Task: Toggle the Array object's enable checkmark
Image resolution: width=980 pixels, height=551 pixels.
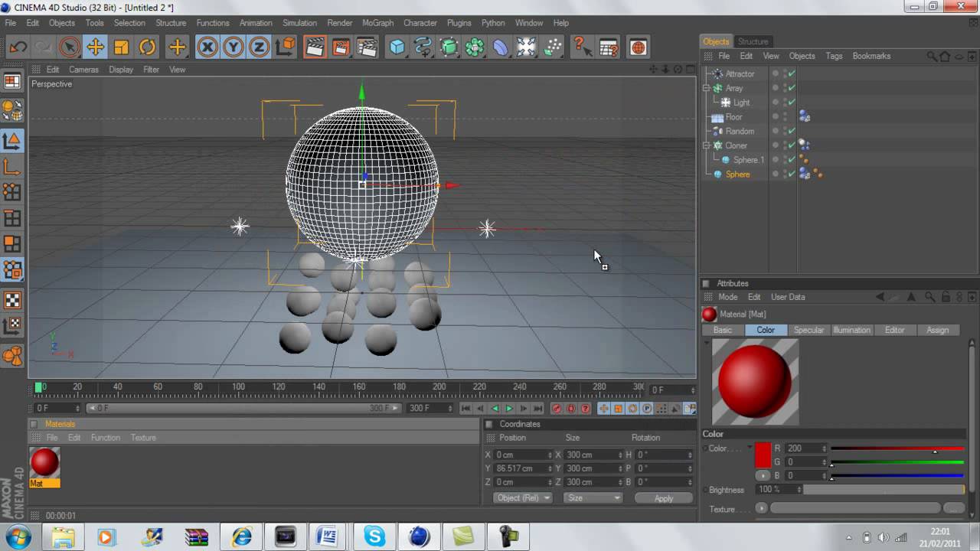Action: [x=792, y=88]
